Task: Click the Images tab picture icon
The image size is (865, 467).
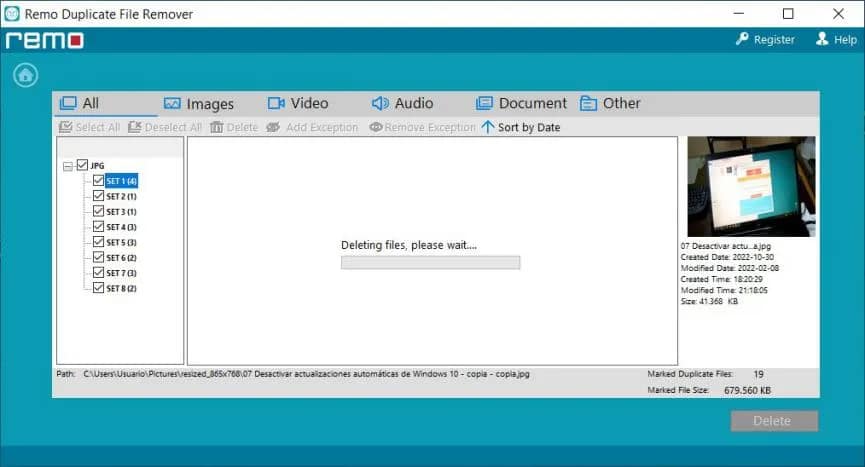Action: click(x=172, y=103)
